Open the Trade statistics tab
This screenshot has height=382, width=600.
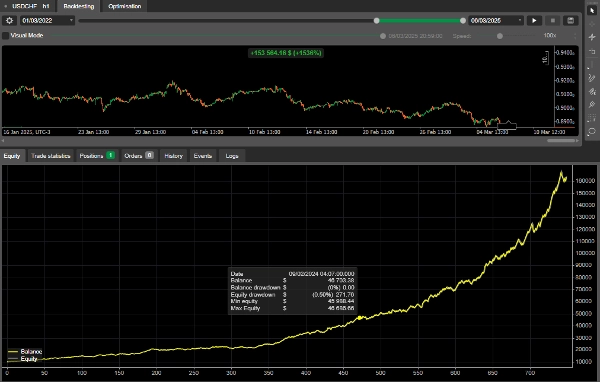click(51, 156)
